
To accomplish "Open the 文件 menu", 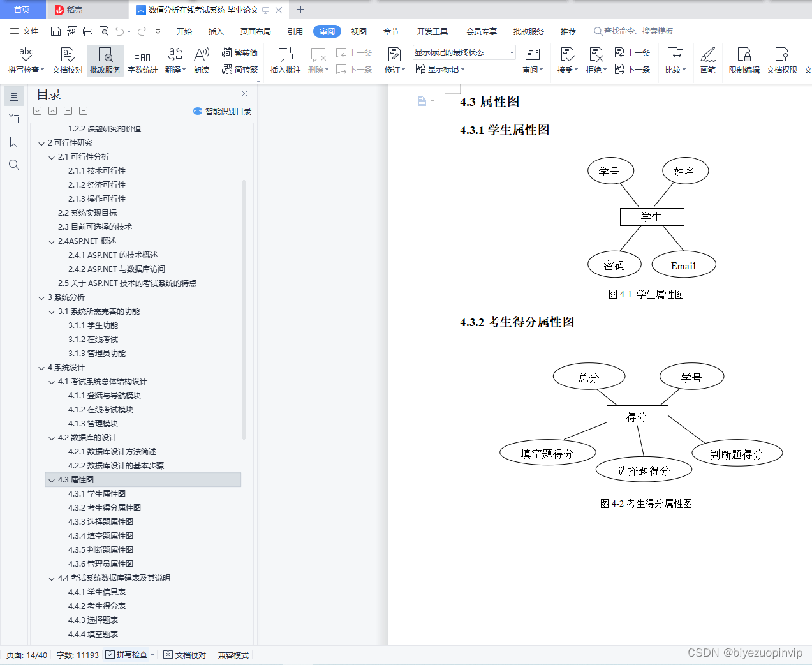I will coord(24,31).
